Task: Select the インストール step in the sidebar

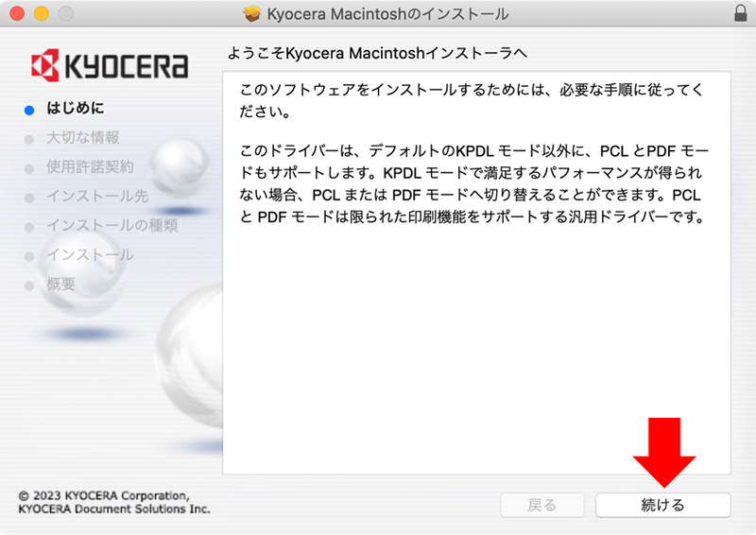Action: pos(90,254)
